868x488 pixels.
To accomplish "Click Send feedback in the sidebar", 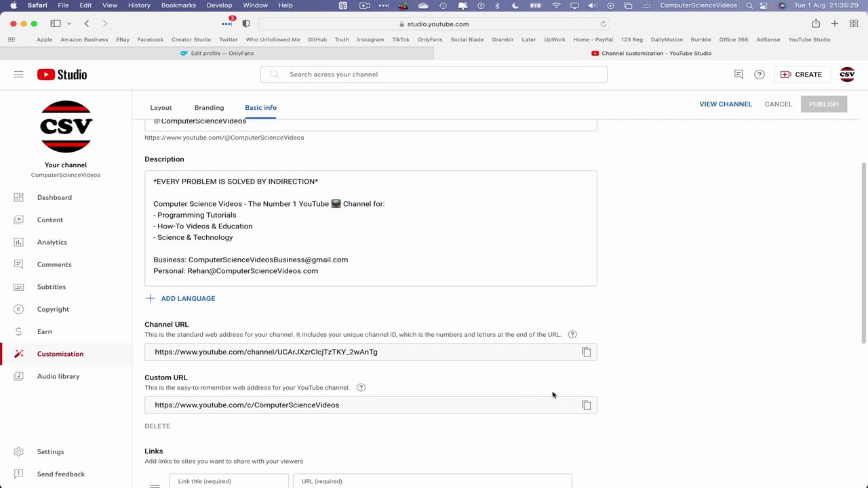I will point(66,474).
